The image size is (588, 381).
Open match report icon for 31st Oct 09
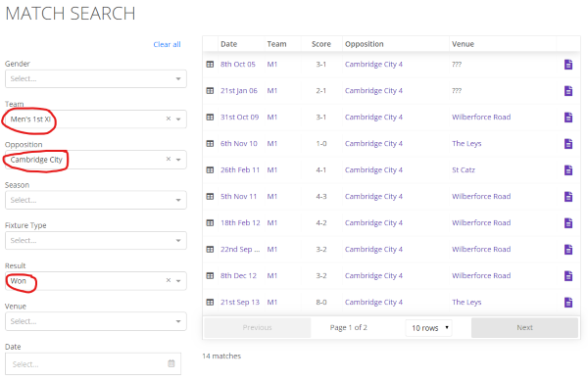568,118
